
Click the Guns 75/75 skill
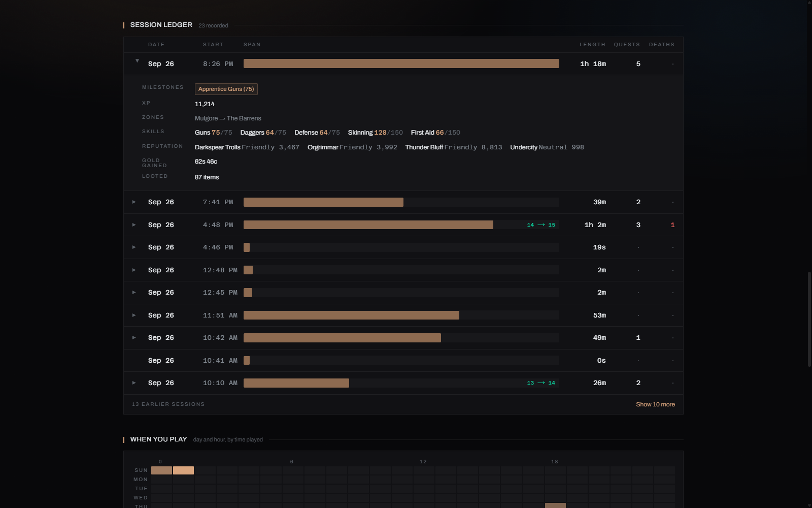tap(213, 133)
